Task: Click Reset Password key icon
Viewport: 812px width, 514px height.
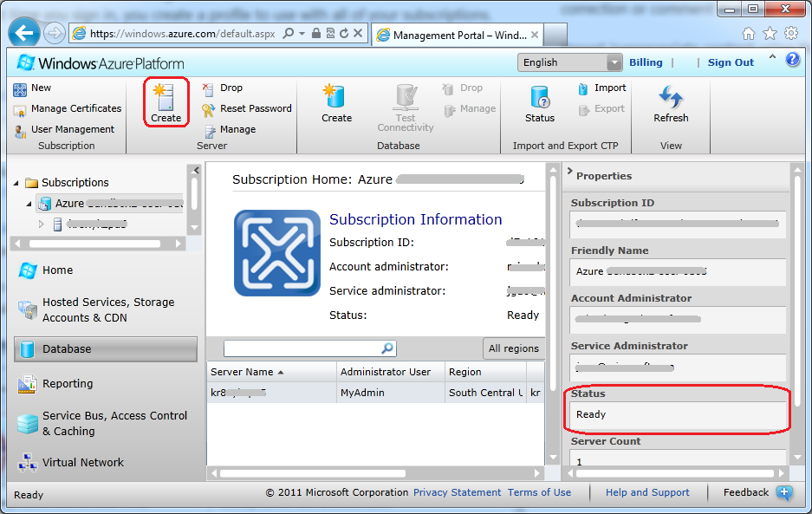Action: click(208, 110)
